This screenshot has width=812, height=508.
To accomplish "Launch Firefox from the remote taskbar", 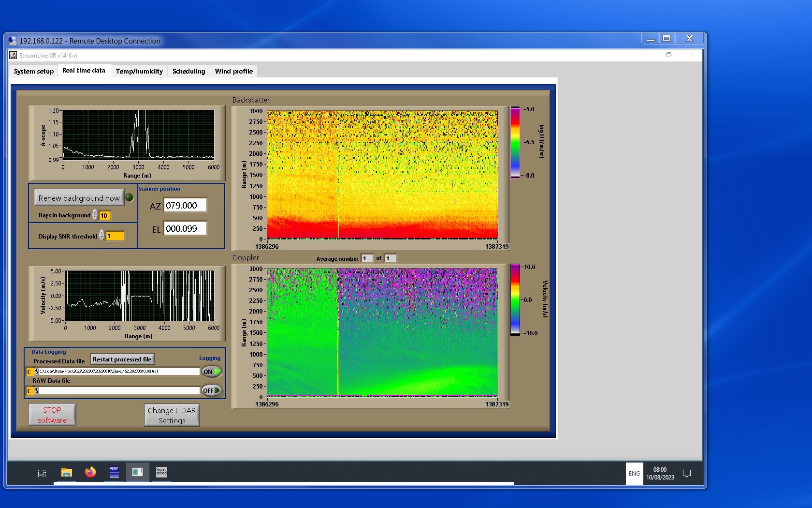I will point(90,472).
